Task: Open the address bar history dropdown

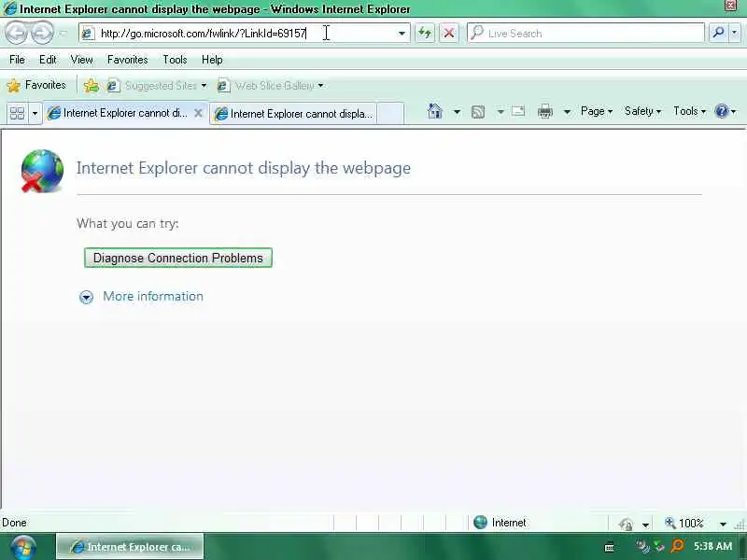Action: pyautogui.click(x=402, y=34)
